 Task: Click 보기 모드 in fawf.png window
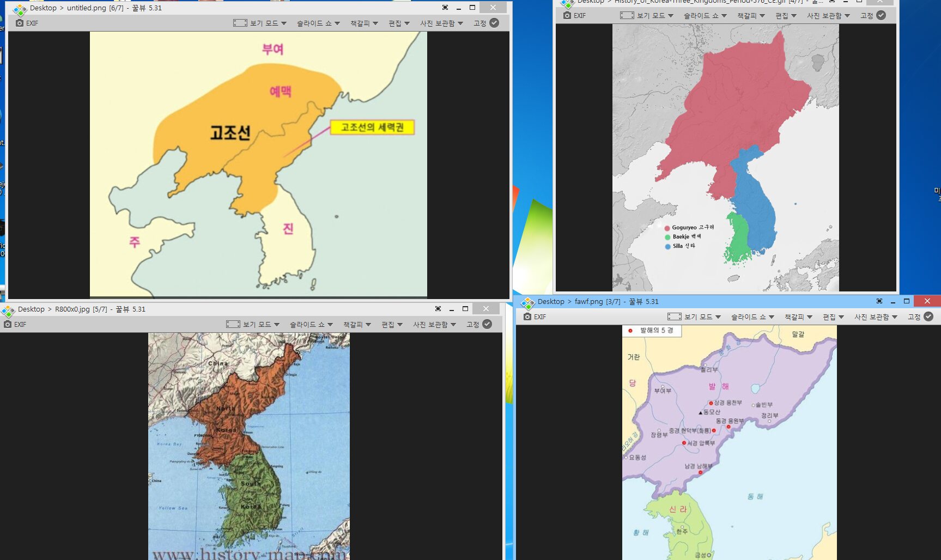[x=694, y=317]
